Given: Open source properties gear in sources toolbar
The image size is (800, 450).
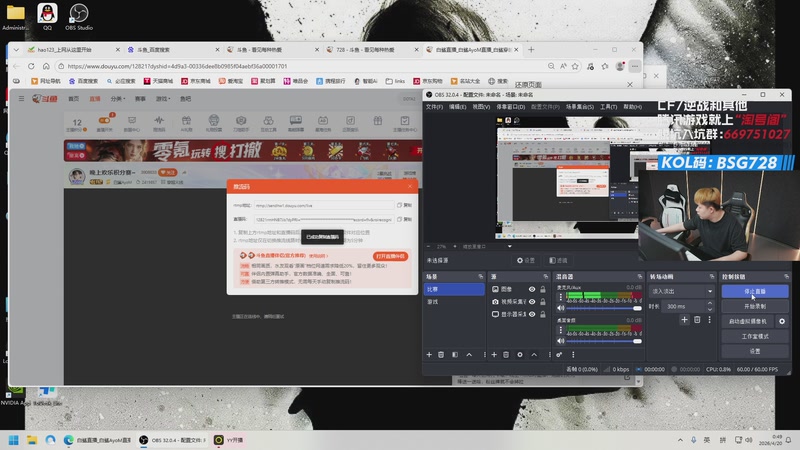Looking at the screenshot, I should tap(520, 355).
